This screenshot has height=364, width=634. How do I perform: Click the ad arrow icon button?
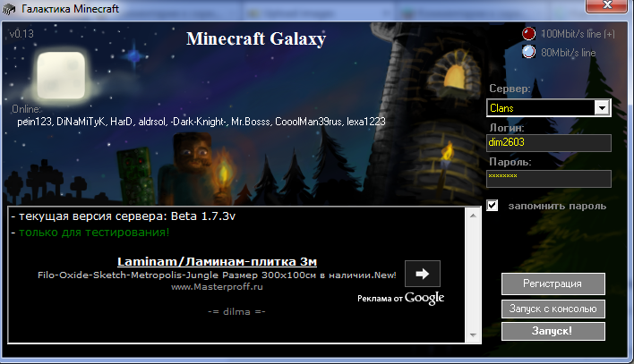[x=422, y=274]
